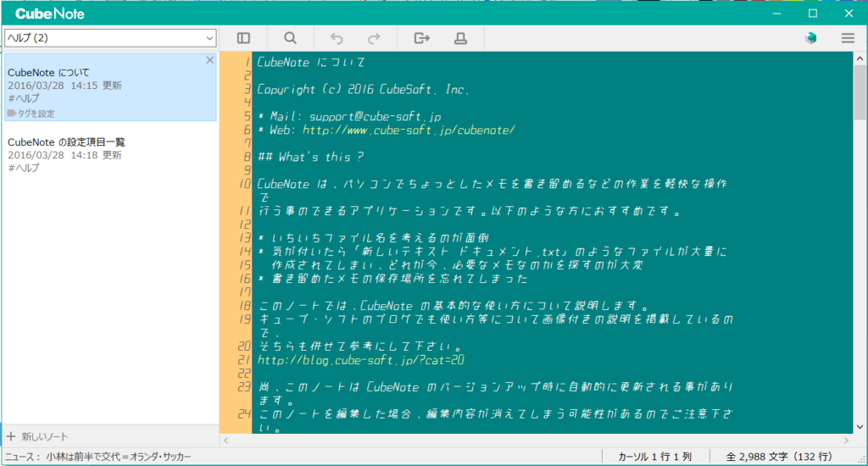Click the Mail: support@cube-soft.jp line
This screenshot has width=868, height=466.
point(349,116)
